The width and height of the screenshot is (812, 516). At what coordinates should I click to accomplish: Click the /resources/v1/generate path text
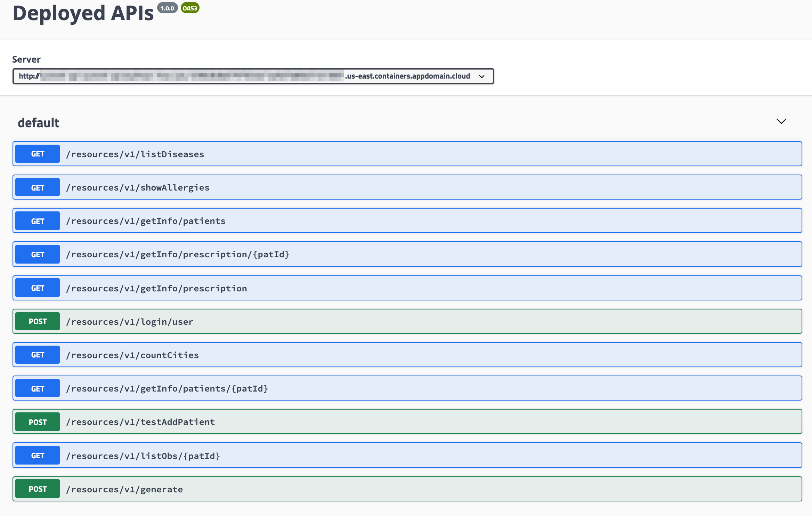pos(124,489)
